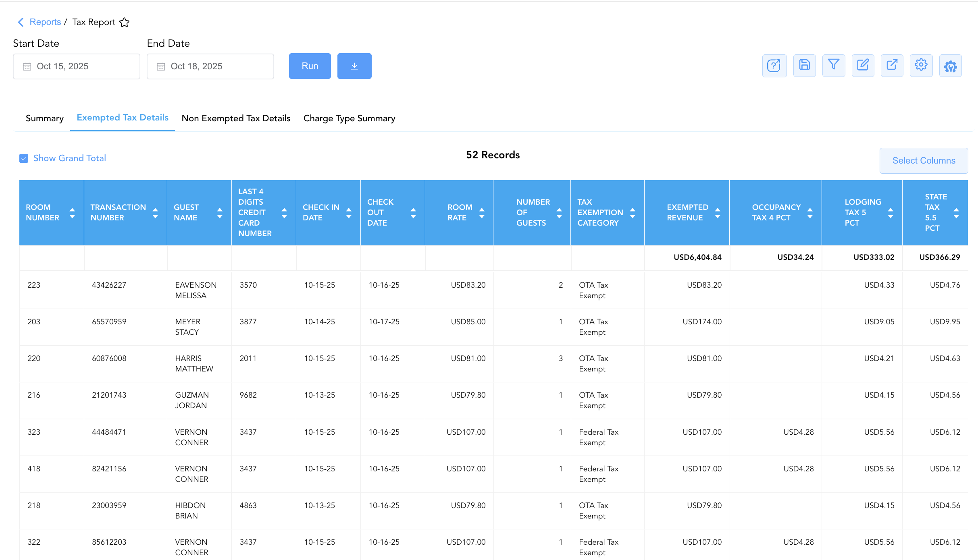The width and height of the screenshot is (978, 560).
Task: Click guest name HIBDON BRIAN
Action: tap(191, 510)
